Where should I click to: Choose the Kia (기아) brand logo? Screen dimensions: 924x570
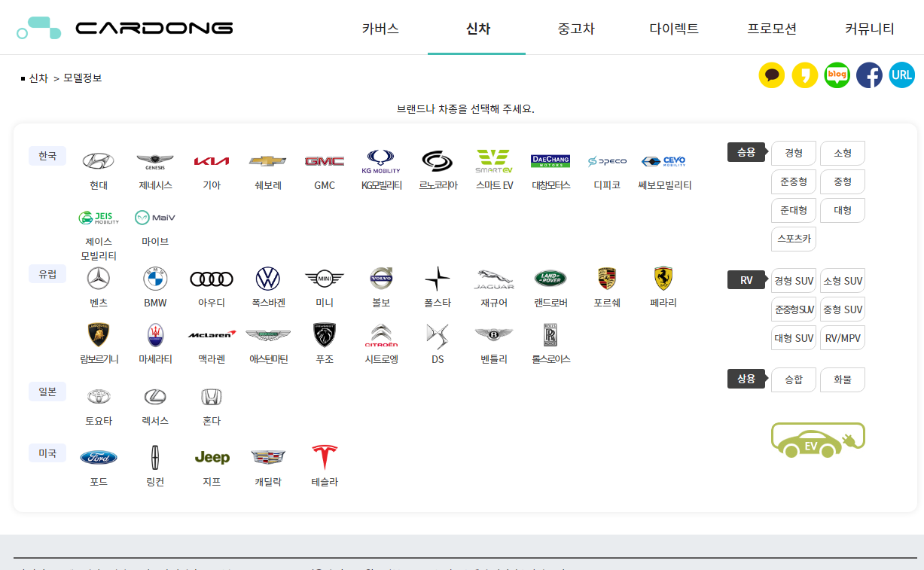pos(212,161)
